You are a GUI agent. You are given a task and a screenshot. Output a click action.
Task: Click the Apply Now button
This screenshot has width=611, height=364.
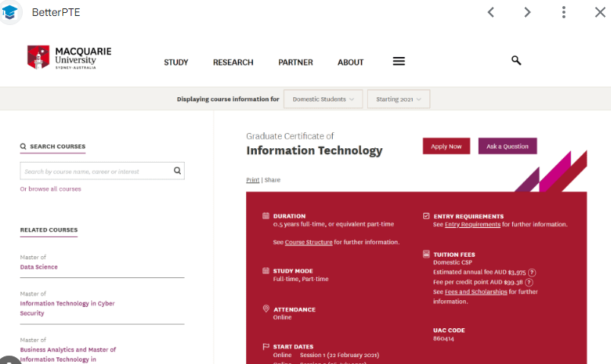point(446,146)
